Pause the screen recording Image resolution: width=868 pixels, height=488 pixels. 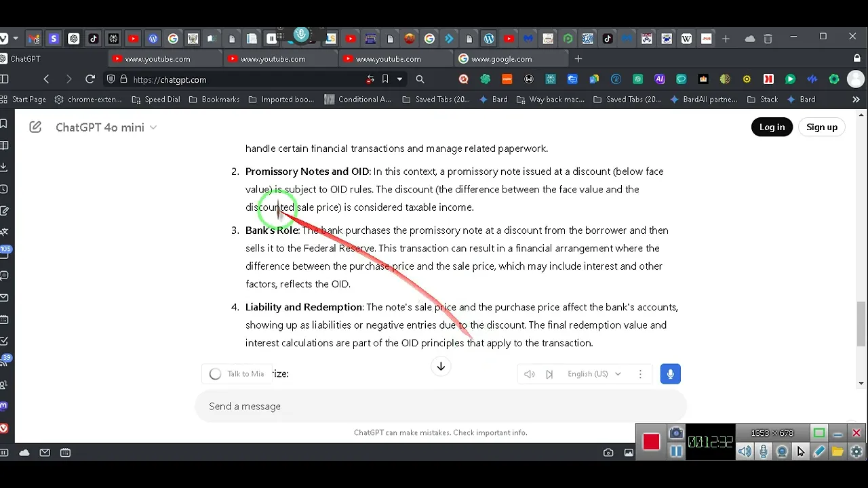676,451
